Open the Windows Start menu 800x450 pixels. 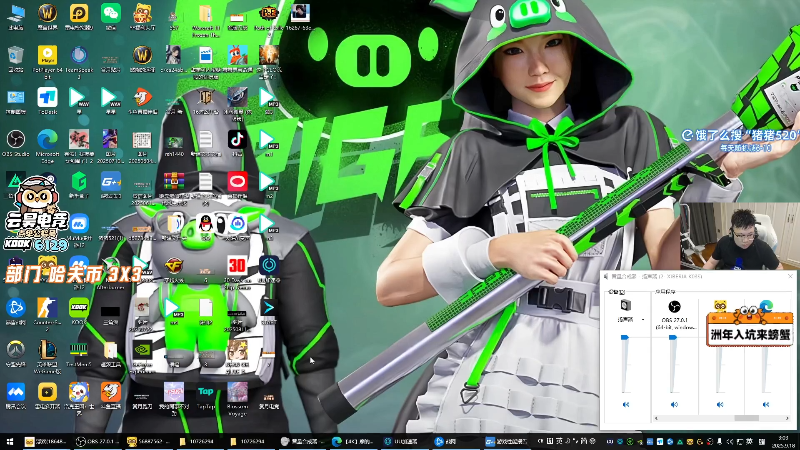pos(10,441)
